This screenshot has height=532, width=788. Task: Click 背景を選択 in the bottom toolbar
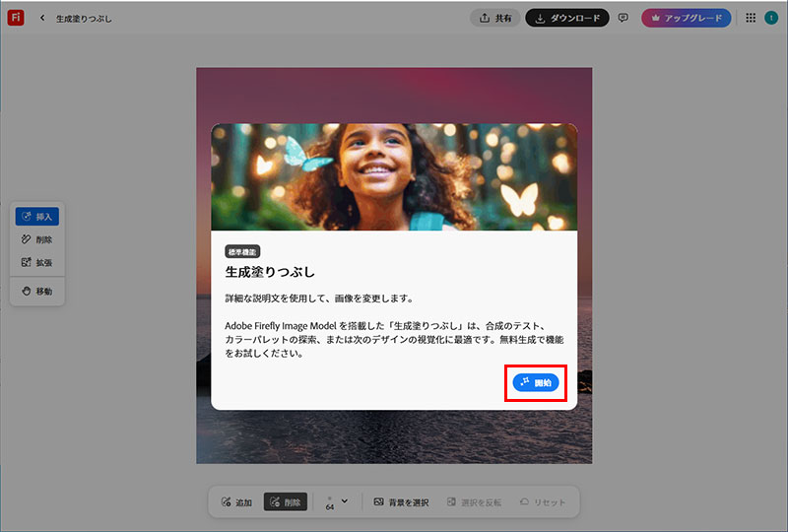401,502
